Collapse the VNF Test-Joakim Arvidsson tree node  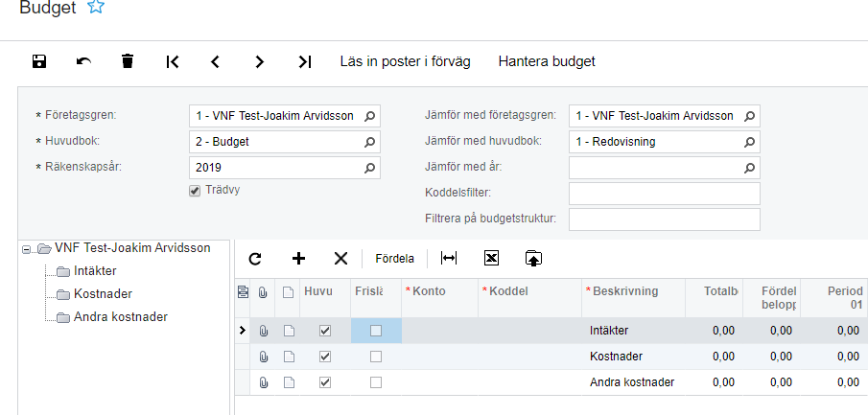(26, 248)
